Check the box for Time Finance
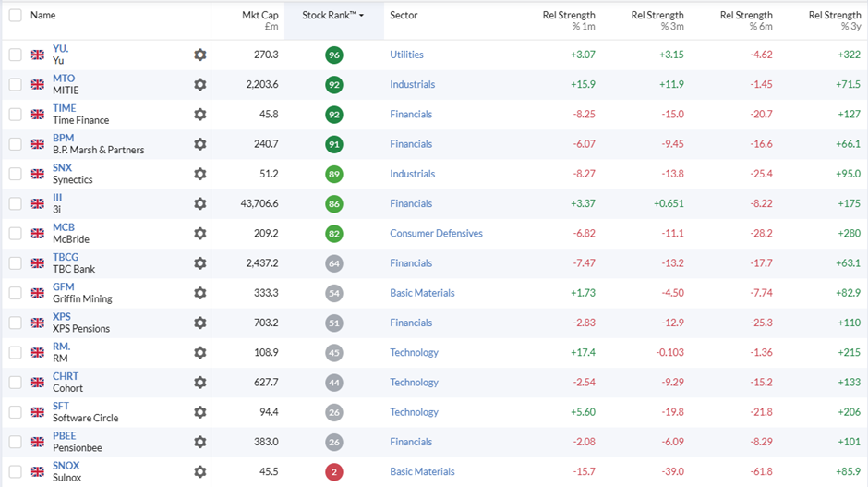Screen dimensions: 868x487 pos(16,115)
